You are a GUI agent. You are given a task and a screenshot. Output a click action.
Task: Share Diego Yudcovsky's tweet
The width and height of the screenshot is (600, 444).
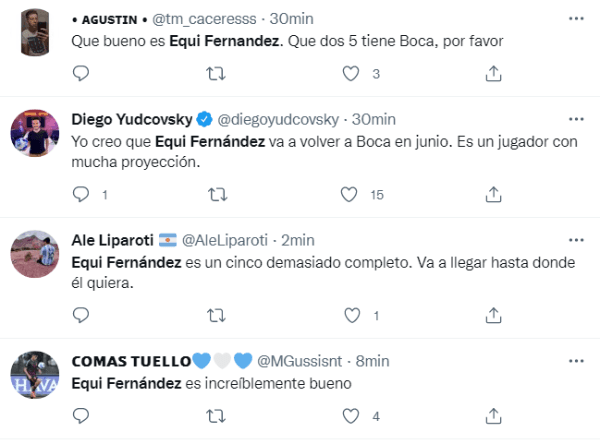tap(493, 194)
